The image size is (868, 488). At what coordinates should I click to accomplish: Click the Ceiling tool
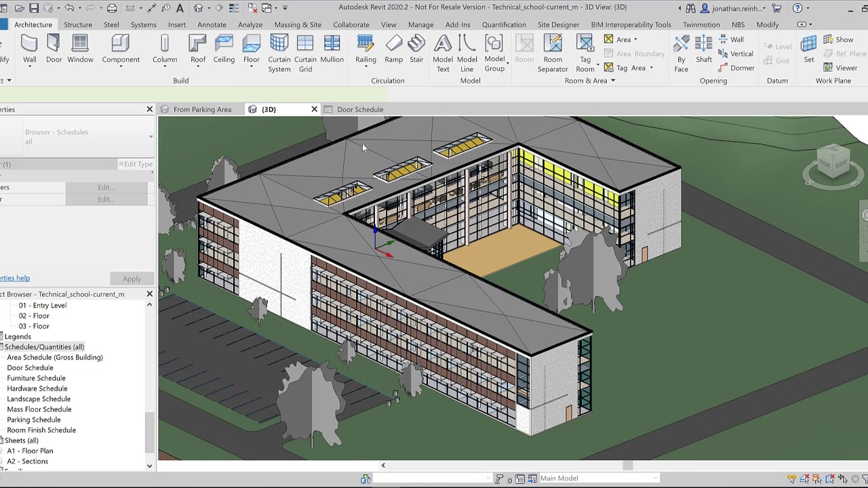pyautogui.click(x=224, y=49)
